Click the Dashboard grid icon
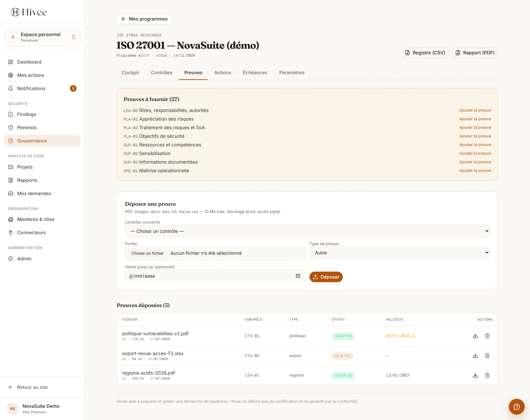 11,62
